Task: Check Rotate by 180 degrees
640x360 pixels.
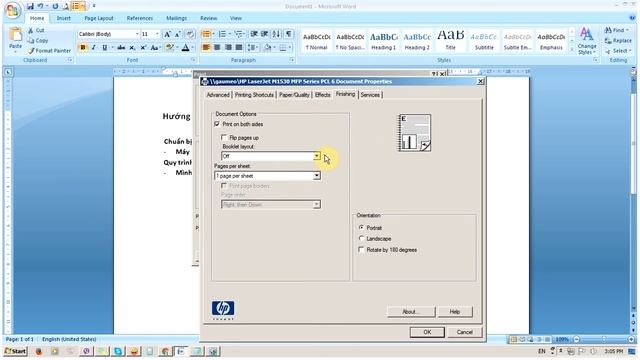Action: click(x=361, y=249)
